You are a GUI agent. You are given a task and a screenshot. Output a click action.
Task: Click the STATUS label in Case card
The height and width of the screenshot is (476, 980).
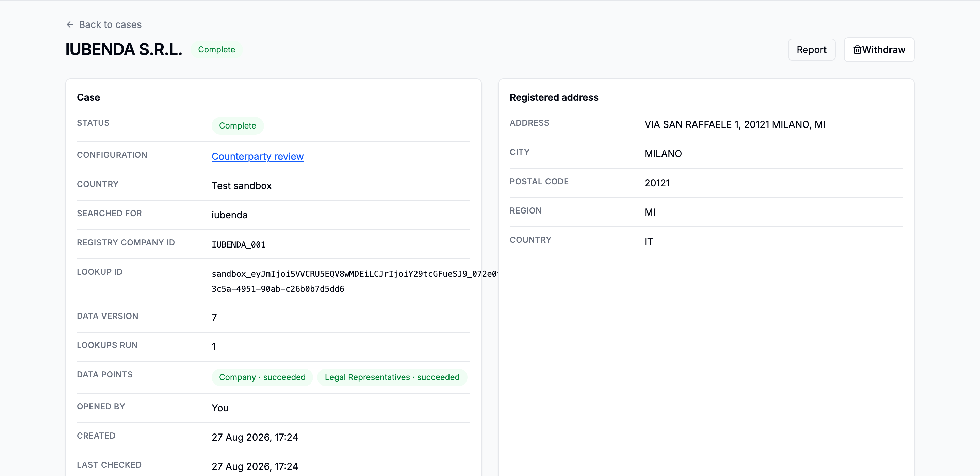point(93,123)
